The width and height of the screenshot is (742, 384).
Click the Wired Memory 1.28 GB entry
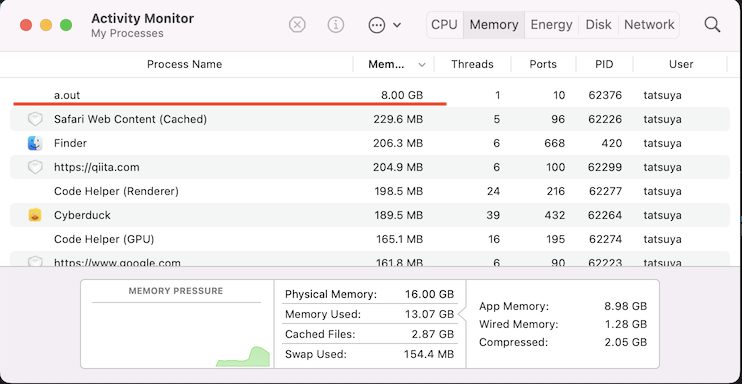pos(563,324)
